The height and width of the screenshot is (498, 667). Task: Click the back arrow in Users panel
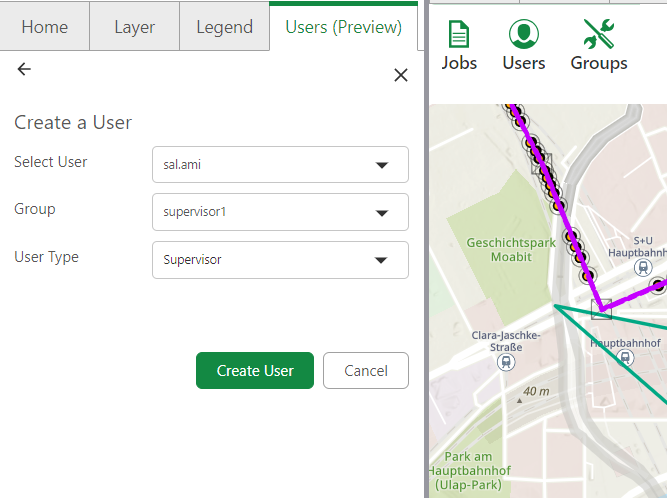pos(24,69)
